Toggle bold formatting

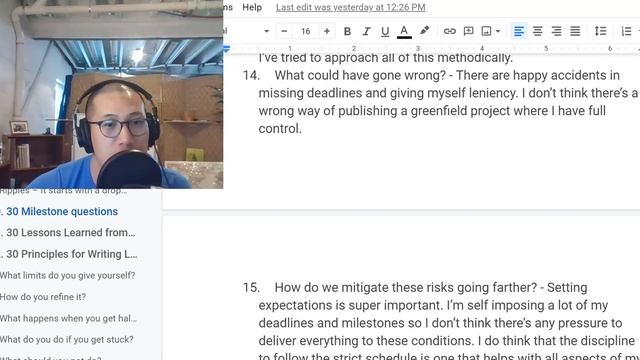point(347,31)
